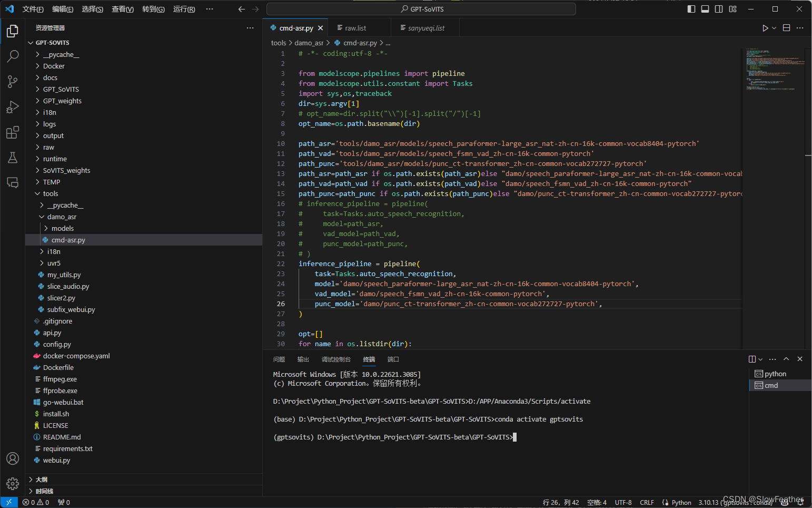This screenshot has height=508, width=812.
Task: Open the Search view in activity bar
Action: pyautogui.click(x=13, y=56)
